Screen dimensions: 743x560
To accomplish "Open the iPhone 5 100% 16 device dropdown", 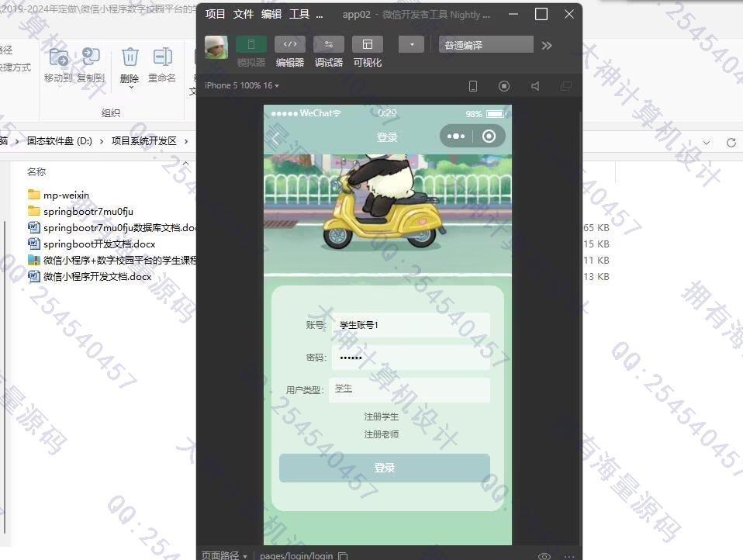I will point(242,86).
